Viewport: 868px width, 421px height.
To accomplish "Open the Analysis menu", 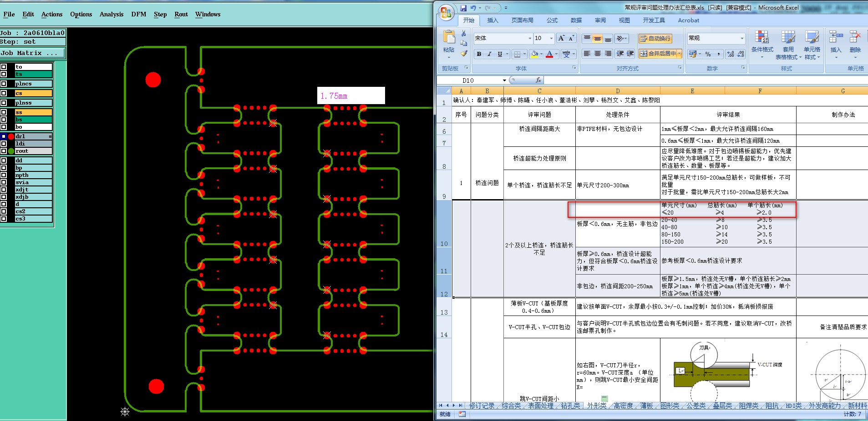I will [x=112, y=14].
